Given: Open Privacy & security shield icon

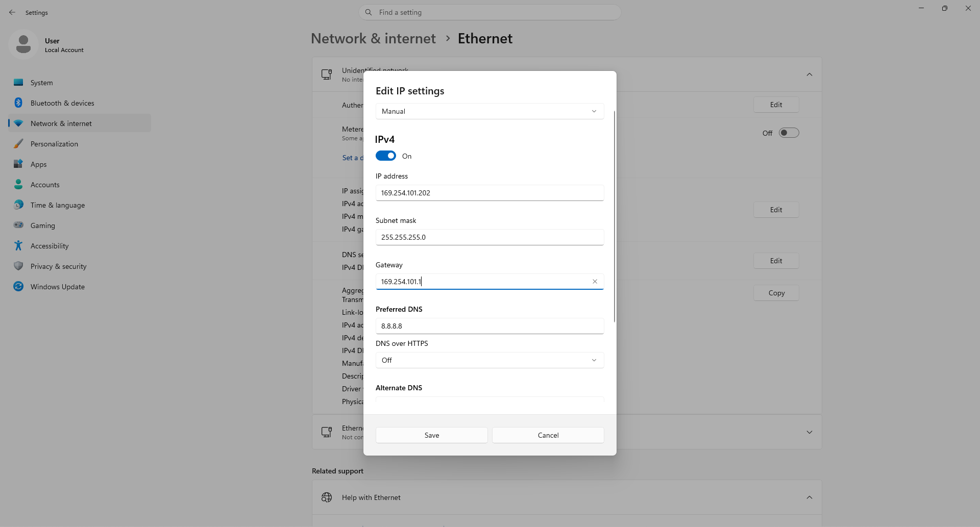Looking at the screenshot, I should (18, 266).
